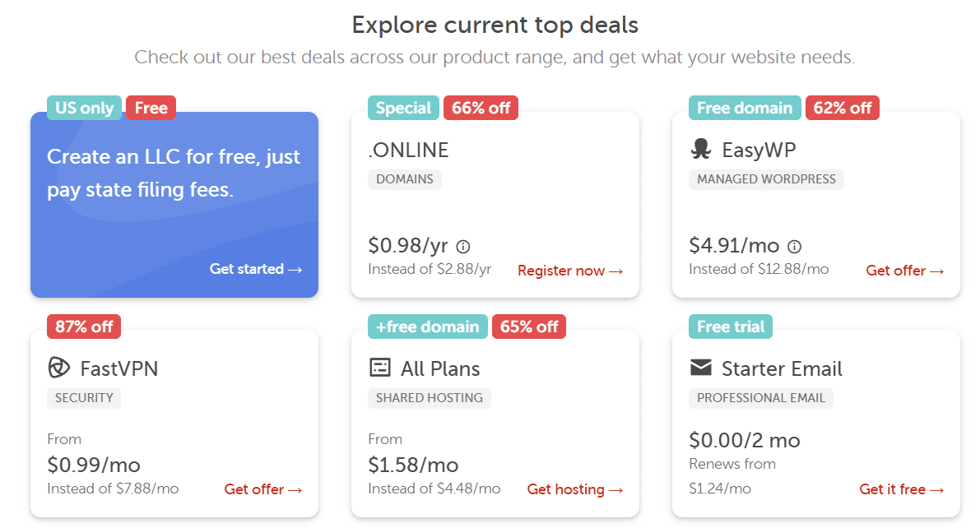Viewport: 980px width, 528px height.
Task: Click 'Get offer' on FastVPN card
Action: click(x=263, y=489)
